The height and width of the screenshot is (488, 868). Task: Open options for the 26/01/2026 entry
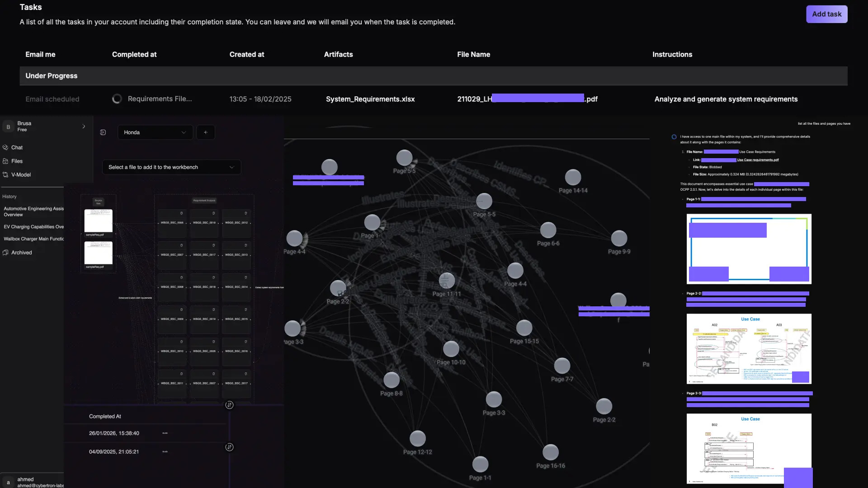coord(165,433)
